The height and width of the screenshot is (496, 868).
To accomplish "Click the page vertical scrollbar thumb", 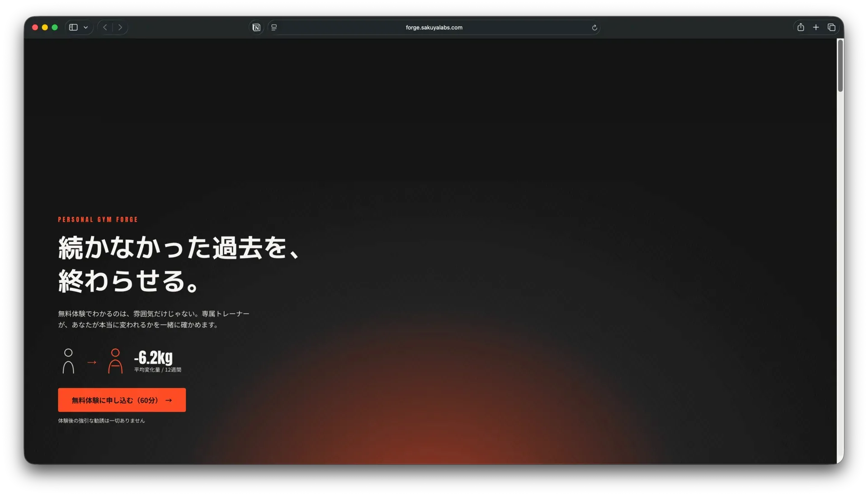I will [x=840, y=66].
